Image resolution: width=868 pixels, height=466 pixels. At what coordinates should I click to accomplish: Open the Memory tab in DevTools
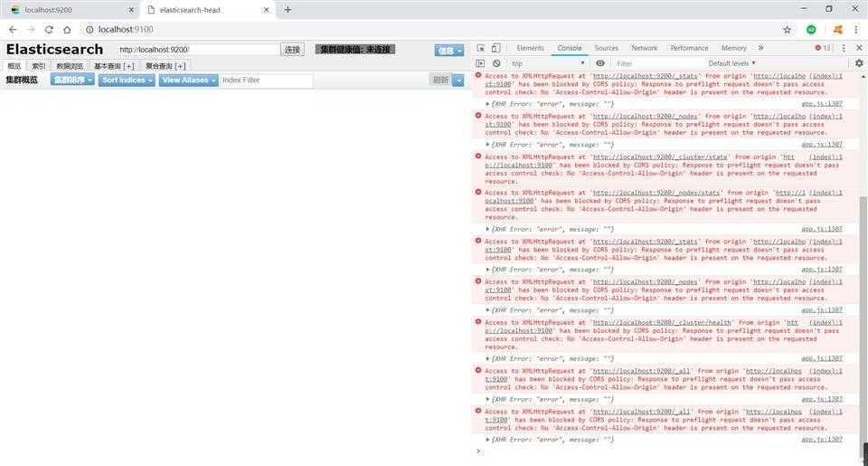(x=734, y=48)
